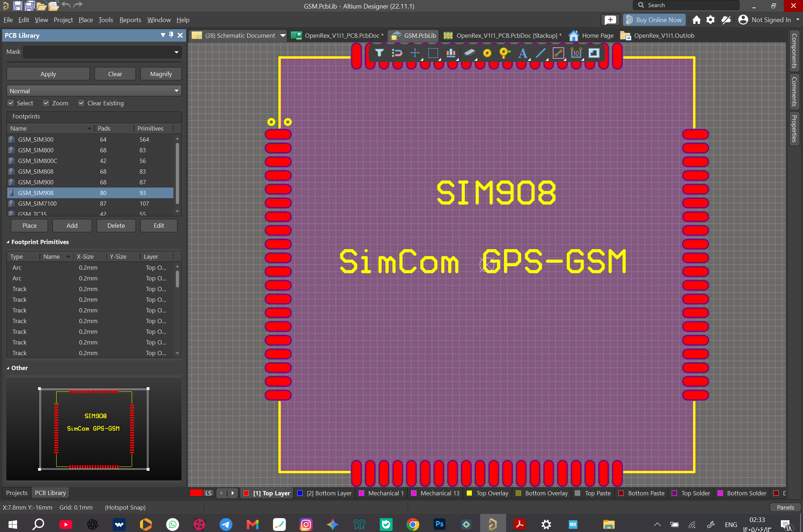Screen dimensions: 803x532
Task: Select the rectangle Selection tool
Action: coord(433,53)
